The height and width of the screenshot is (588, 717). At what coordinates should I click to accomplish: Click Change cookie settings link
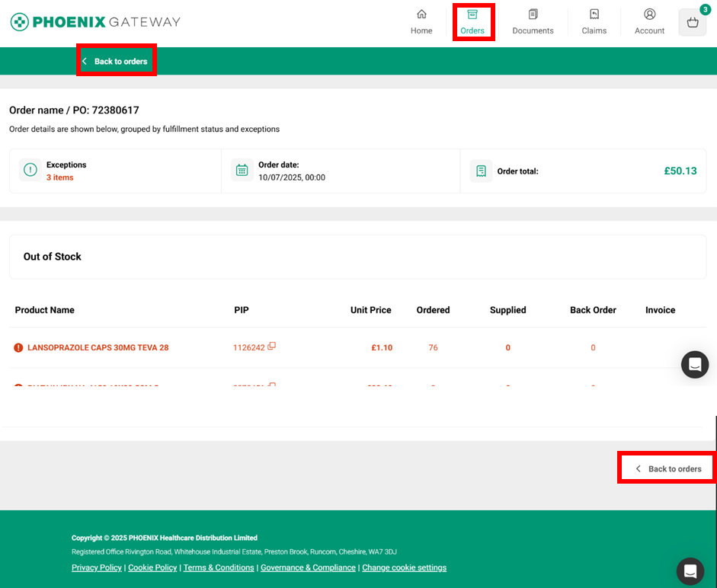(x=404, y=567)
